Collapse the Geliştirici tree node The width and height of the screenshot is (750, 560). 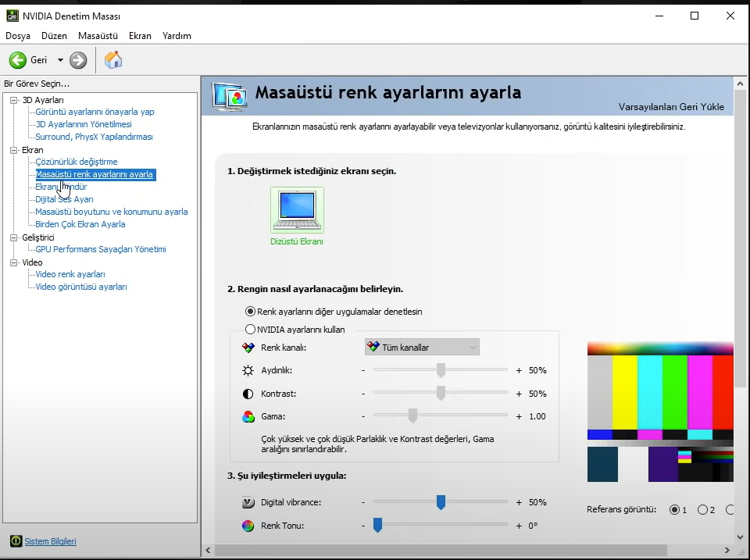point(14,237)
